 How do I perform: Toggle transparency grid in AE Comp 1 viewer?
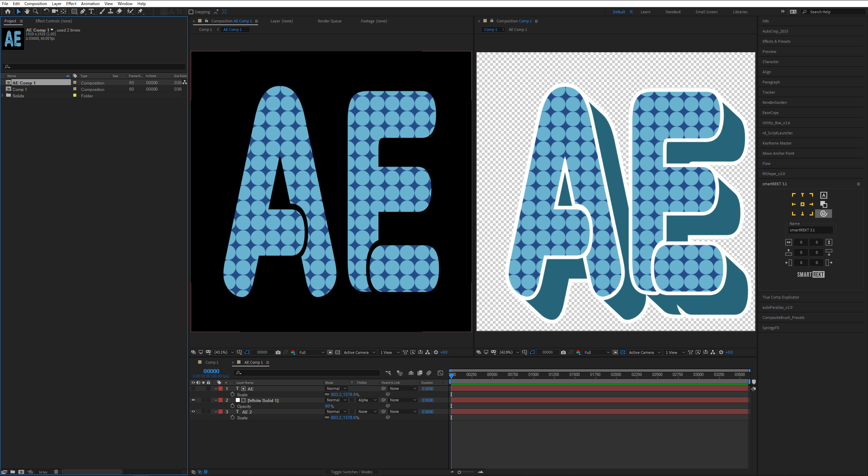click(x=337, y=352)
